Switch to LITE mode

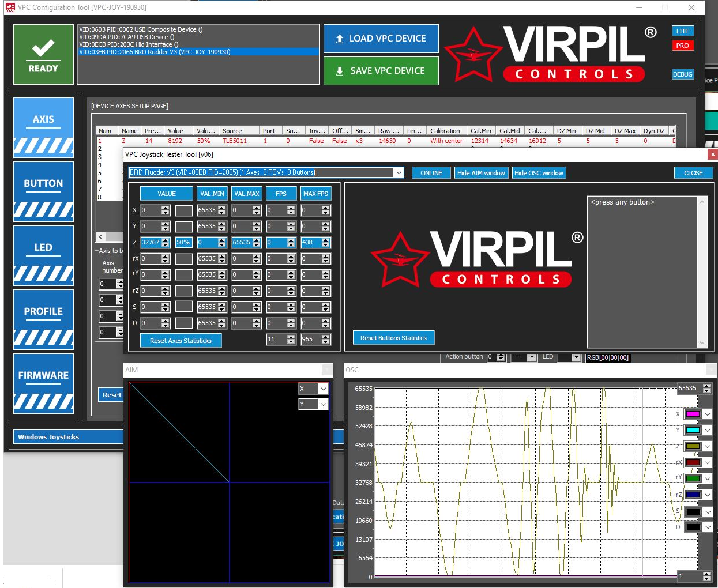point(683,31)
